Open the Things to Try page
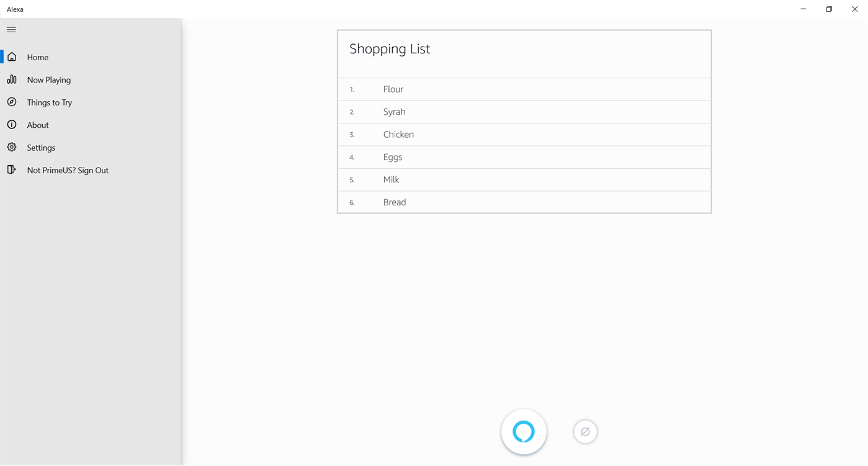This screenshot has width=868, height=466. tap(50, 102)
